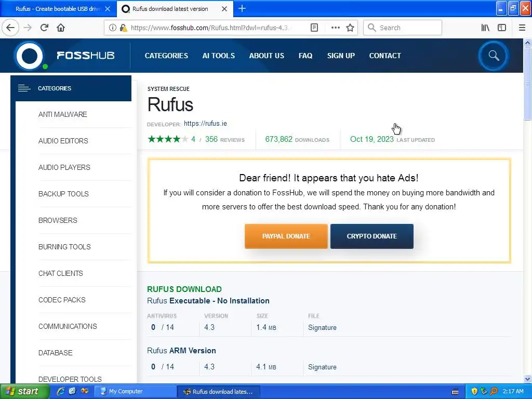Select AUDIO EDITORS category
This screenshot has height=399, width=532.
coord(63,141)
